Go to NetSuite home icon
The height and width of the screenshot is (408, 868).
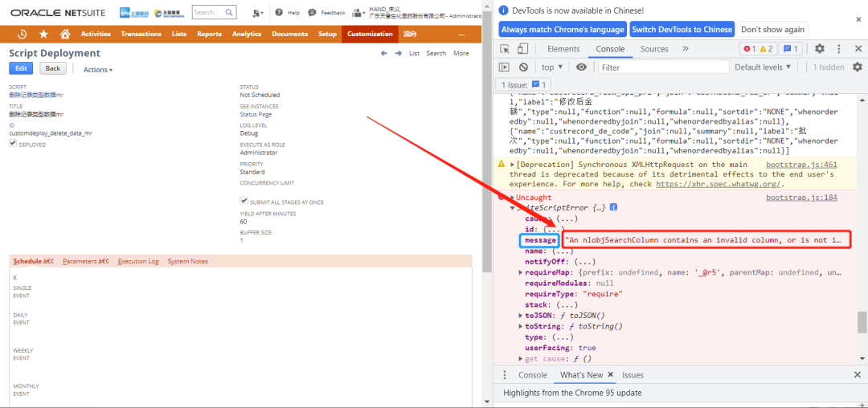[x=65, y=35]
